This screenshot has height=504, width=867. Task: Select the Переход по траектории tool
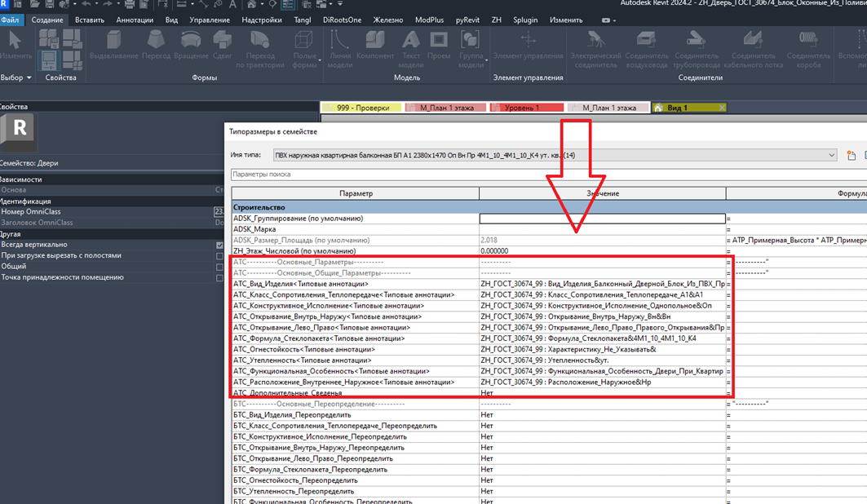coord(260,49)
